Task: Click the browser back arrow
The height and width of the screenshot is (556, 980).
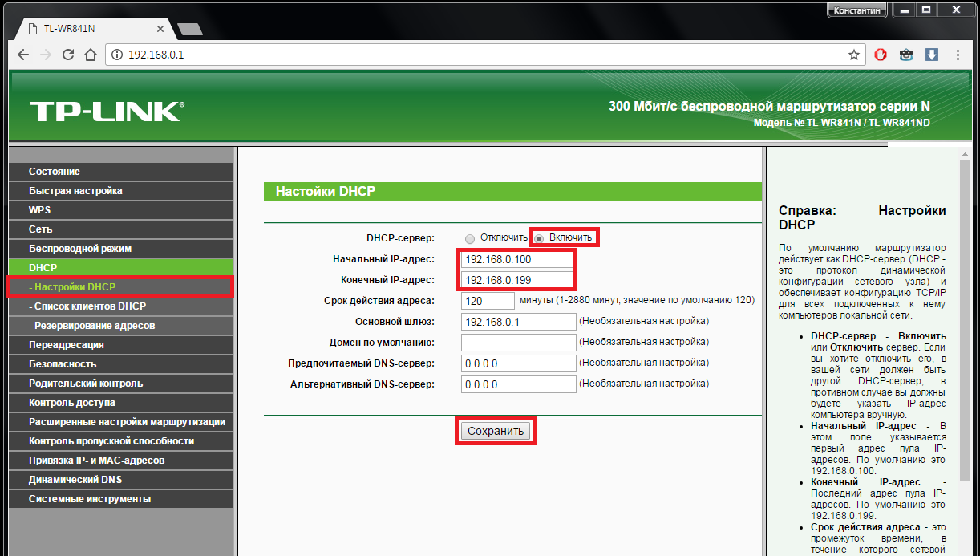Action: (23, 55)
